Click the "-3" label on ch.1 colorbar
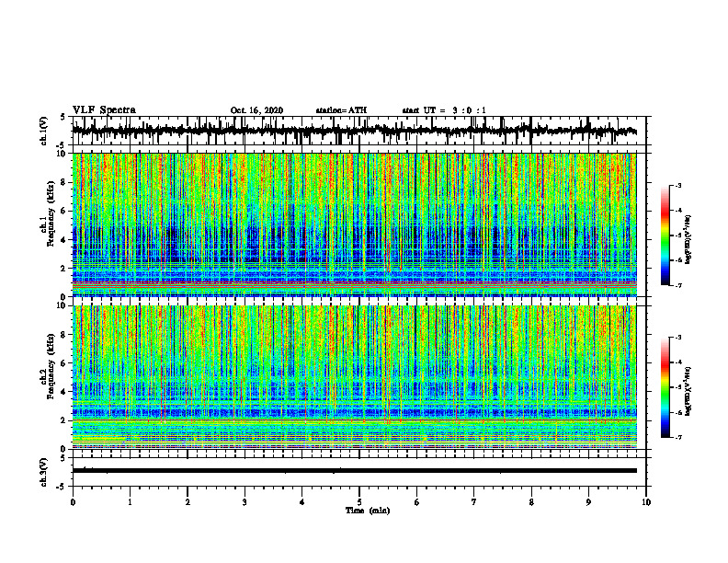Screen dimensions: 728x563 [x=678, y=186]
